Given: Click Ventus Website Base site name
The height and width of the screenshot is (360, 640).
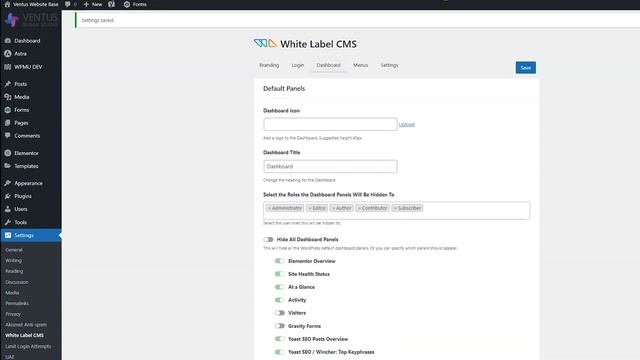Looking at the screenshot, I should [x=36, y=4].
